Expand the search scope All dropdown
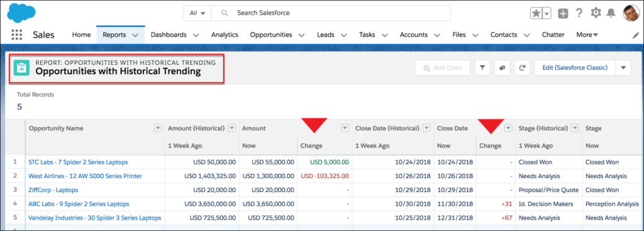The image size is (644, 231). 197,13
